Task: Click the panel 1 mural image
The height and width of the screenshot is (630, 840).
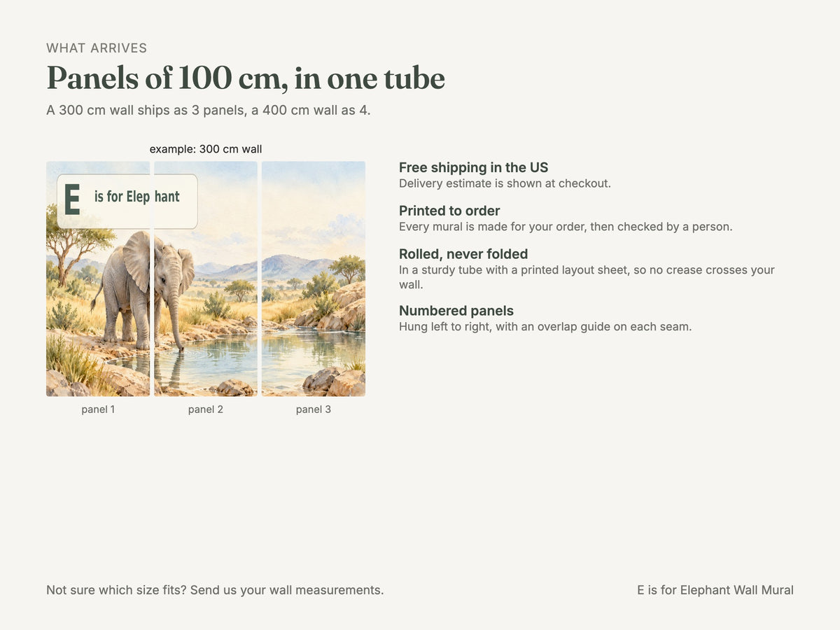Action: (x=98, y=279)
